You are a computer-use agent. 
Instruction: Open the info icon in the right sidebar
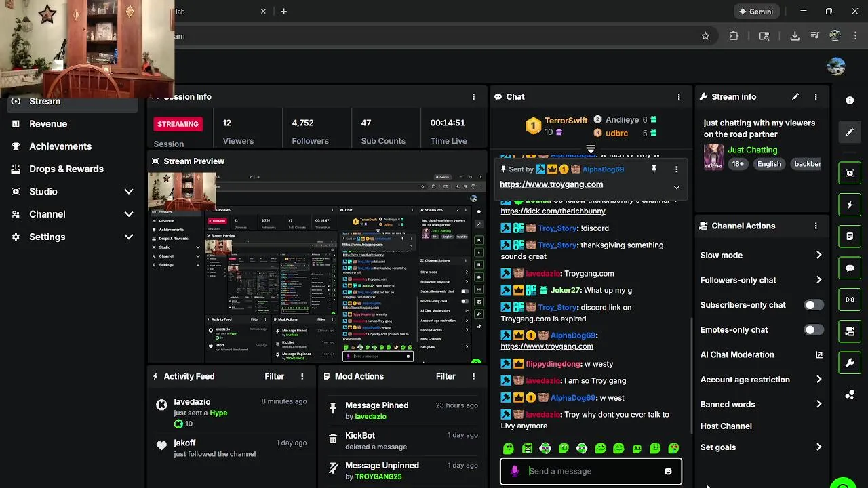pos(850,100)
